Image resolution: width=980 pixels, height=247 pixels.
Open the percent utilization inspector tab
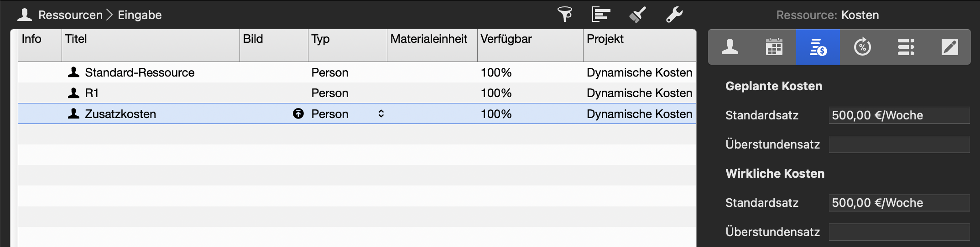862,47
